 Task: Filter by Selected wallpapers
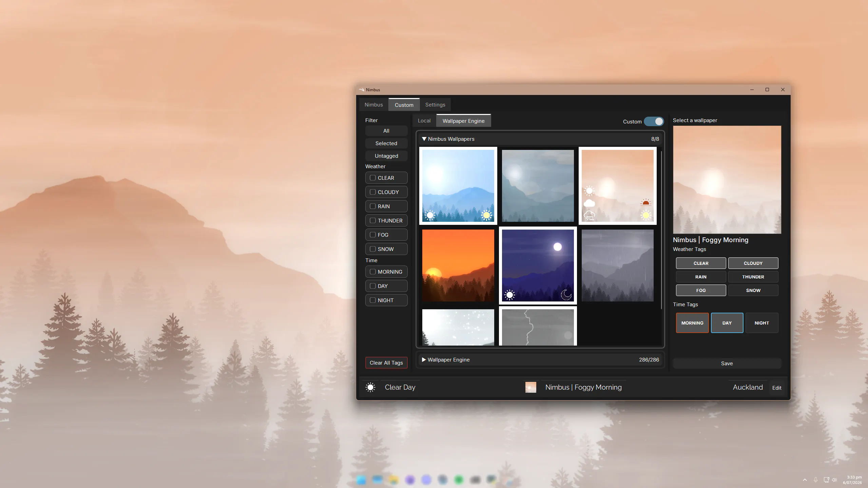click(386, 143)
